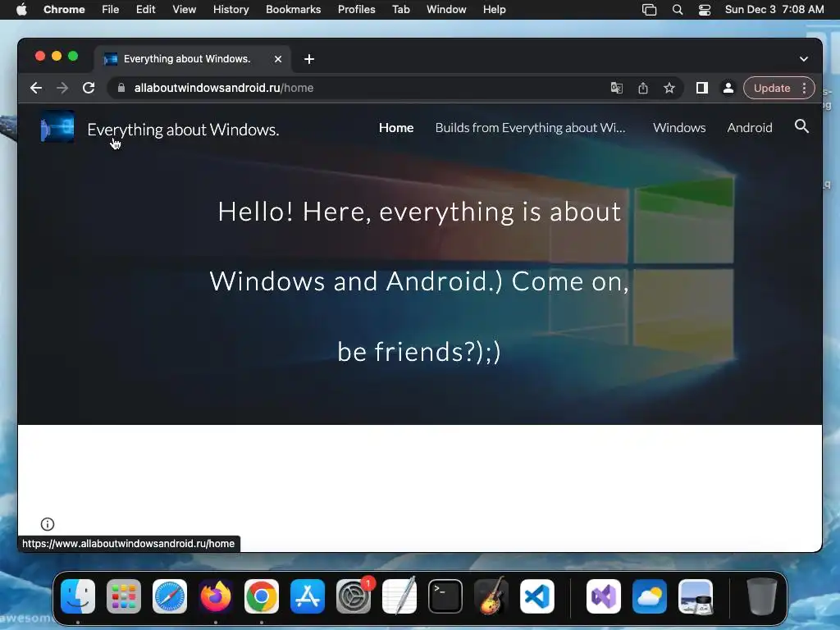Launch GarageBand from the dock
This screenshot has width=840, height=630.
(491, 596)
